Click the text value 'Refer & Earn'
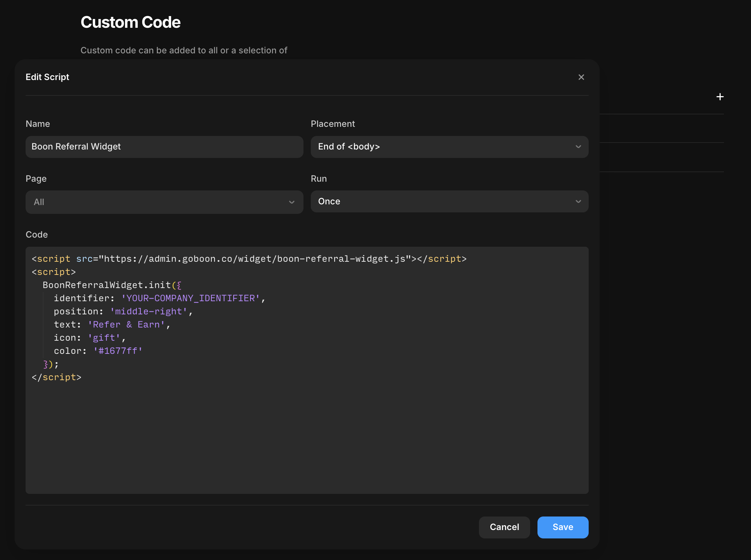The height and width of the screenshot is (560, 751). pyautogui.click(x=126, y=325)
